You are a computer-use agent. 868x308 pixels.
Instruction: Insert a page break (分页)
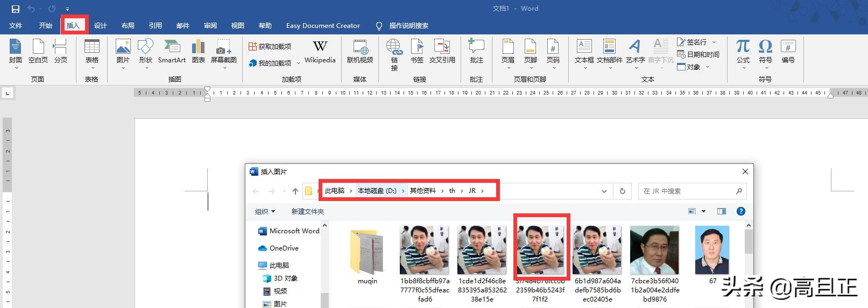pyautogui.click(x=61, y=52)
